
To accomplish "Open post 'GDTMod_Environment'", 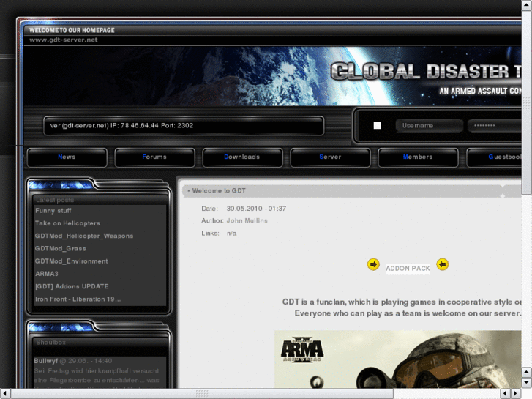I will coord(72,261).
